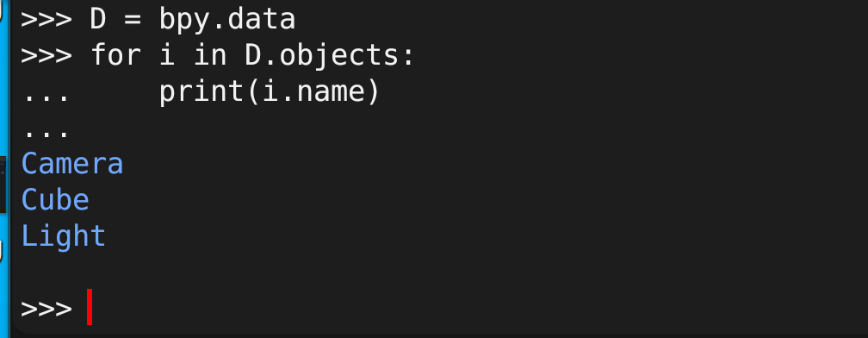Click the >>> prompt before D = bpy.data
868x338 pixels.
coord(46,20)
